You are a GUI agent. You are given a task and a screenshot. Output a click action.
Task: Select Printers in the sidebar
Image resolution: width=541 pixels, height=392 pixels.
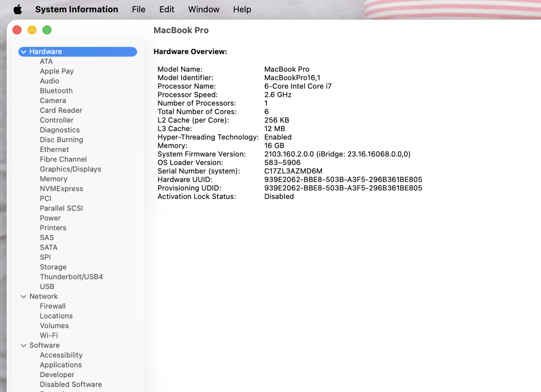(x=53, y=228)
